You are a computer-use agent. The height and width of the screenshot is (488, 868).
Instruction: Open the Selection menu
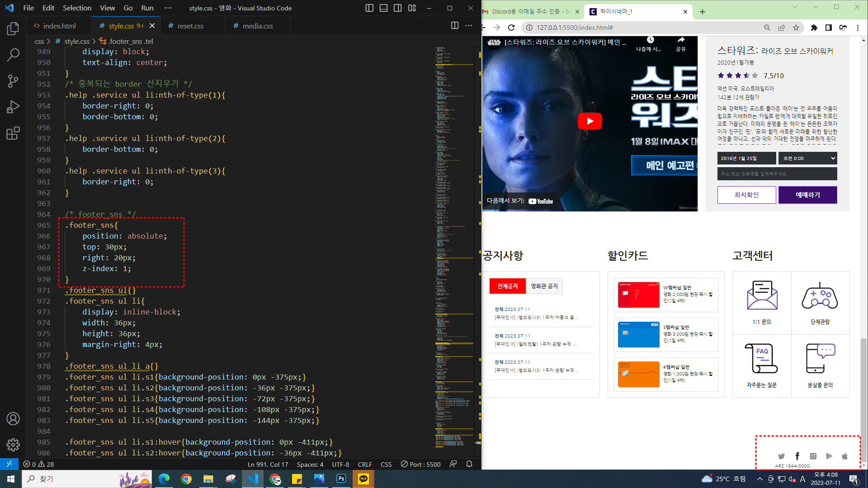[77, 8]
